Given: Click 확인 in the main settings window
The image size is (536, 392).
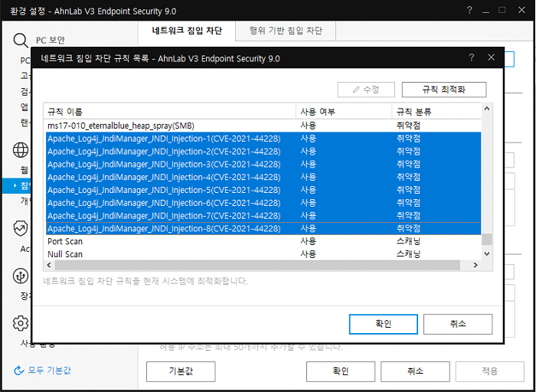Looking at the screenshot, I should coord(341,371).
